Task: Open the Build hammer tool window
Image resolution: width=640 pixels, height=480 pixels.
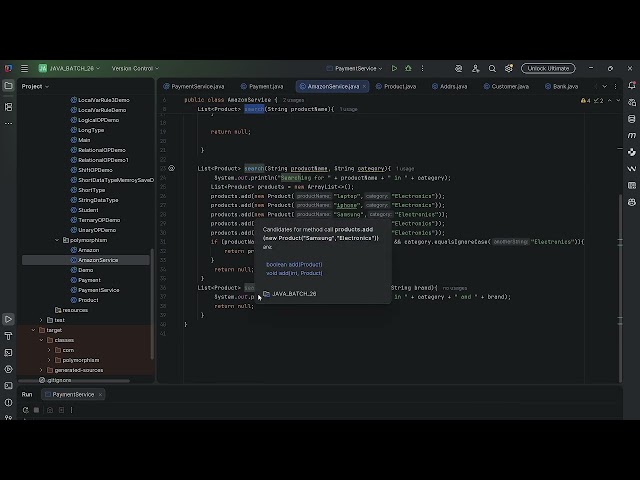Action: point(8,336)
